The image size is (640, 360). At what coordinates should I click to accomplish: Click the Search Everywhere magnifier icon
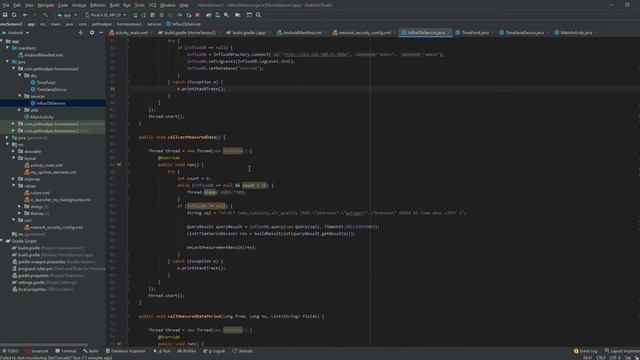click(258, 15)
